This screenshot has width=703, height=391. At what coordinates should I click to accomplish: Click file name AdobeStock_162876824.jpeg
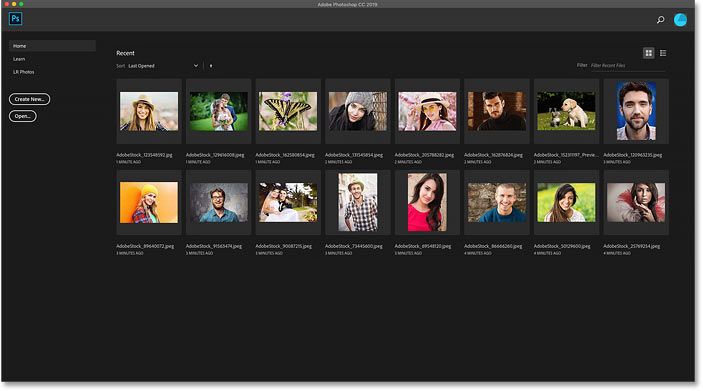click(494, 155)
